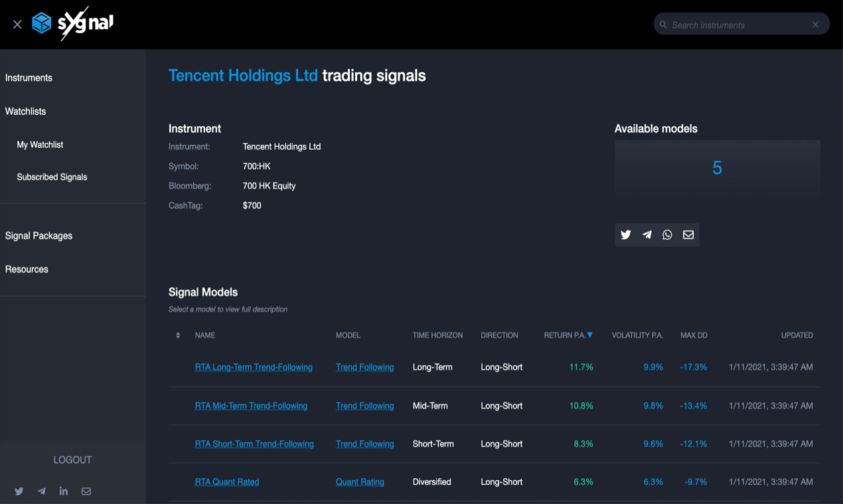
Task: Click the $700 CashTag value
Action: click(x=252, y=206)
